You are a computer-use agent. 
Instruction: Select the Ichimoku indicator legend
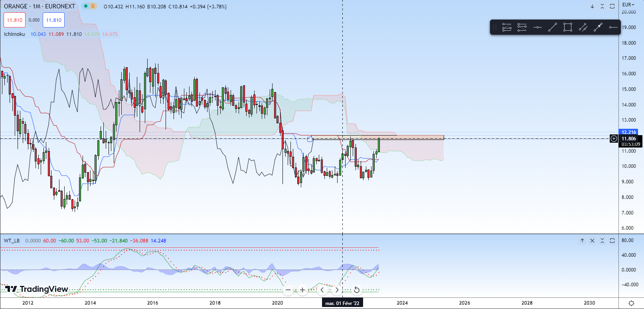click(14, 34)
